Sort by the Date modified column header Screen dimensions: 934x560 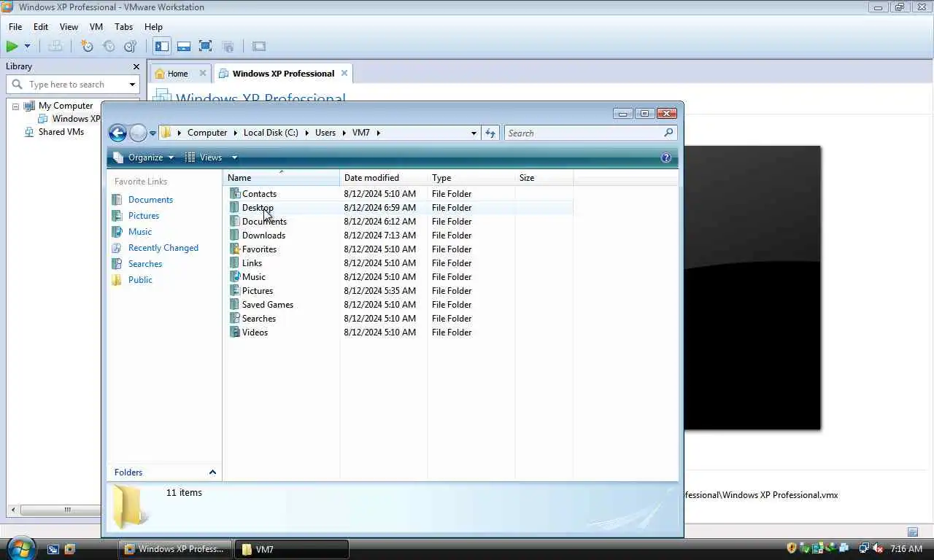coord(383,177)
